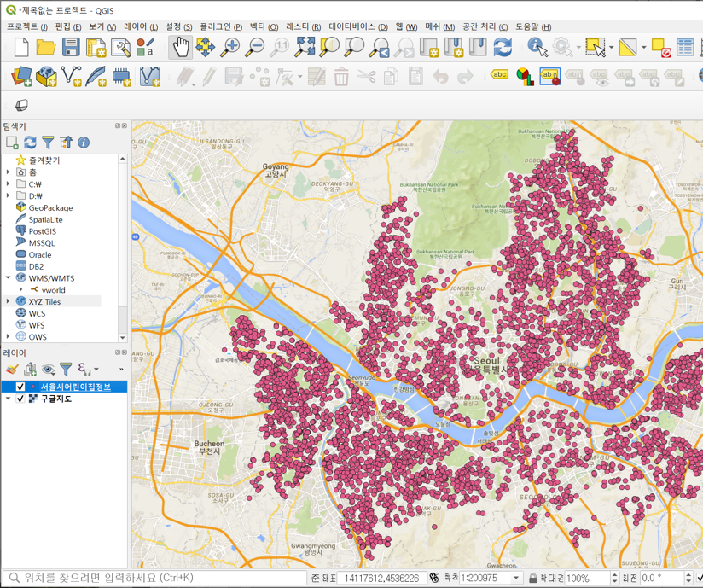Click the Layer Labeling Options icon
The width and height of the screenshot is (703, 588).
pyautogui.click(x=499, y=75)
